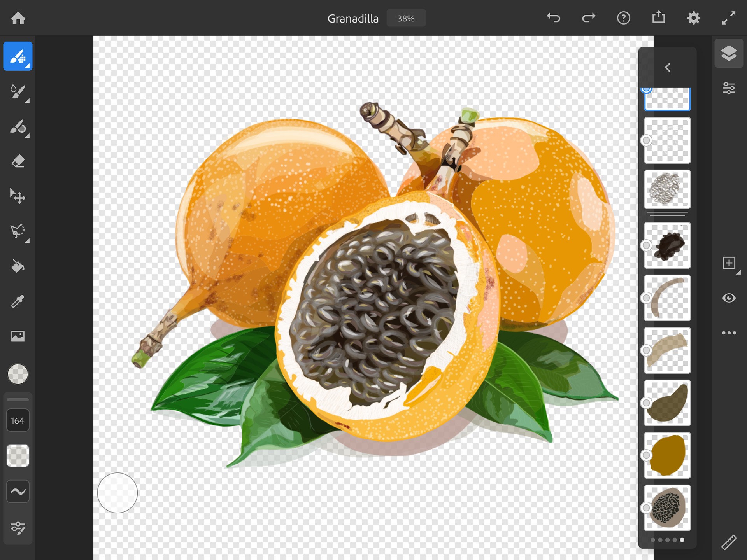Screen dimensions: 747x560
Task: Toggle layer visibility with eye icon
Action: [729, 298]
